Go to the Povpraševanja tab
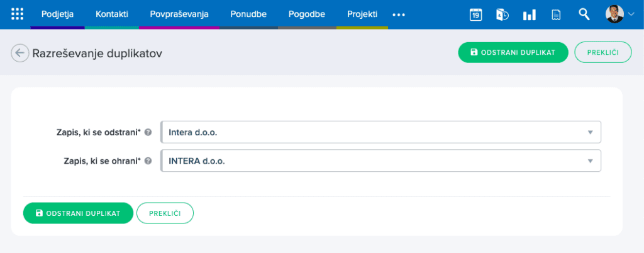Image resolution: width=644 pixels, height=253 pixels. click(179, 14)
